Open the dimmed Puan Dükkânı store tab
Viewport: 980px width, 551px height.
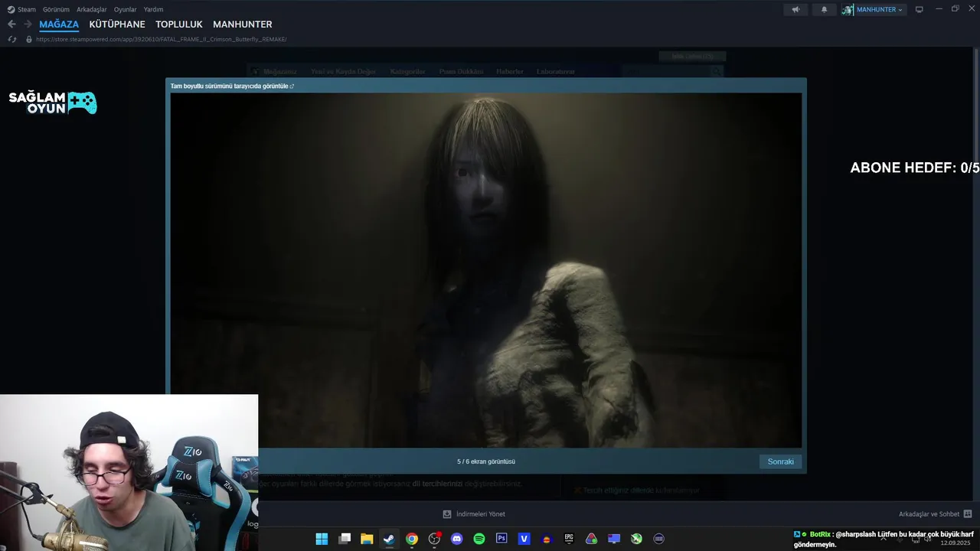[x=461, y=71]
